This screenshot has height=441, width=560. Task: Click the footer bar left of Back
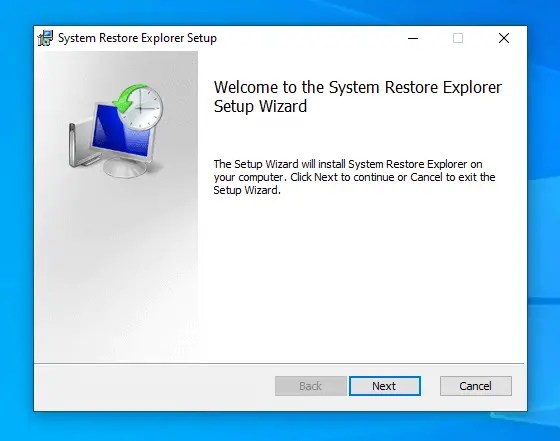coord(154,387)
